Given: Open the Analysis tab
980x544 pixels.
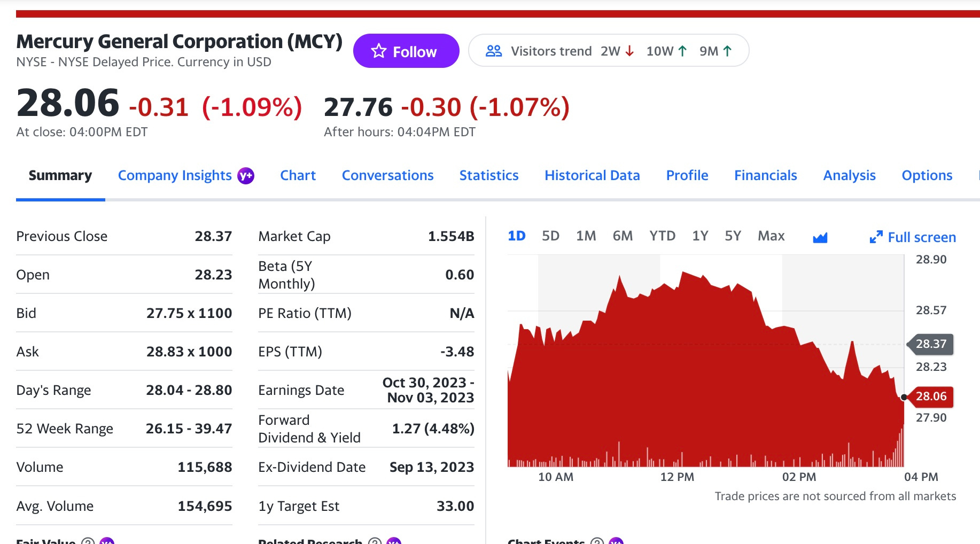Looking at the screenshot, I should tap(850, 175).
